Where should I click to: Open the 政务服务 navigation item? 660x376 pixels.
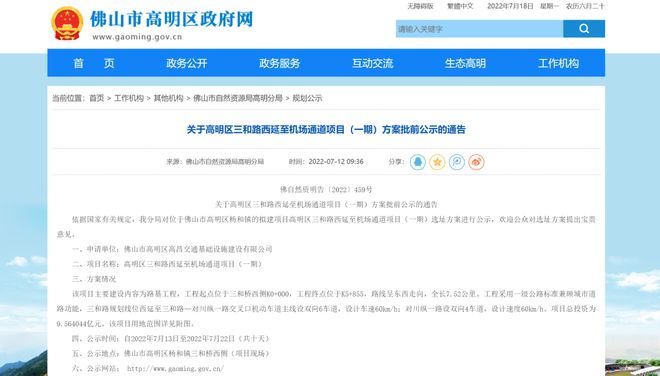[x=279, y=63]
